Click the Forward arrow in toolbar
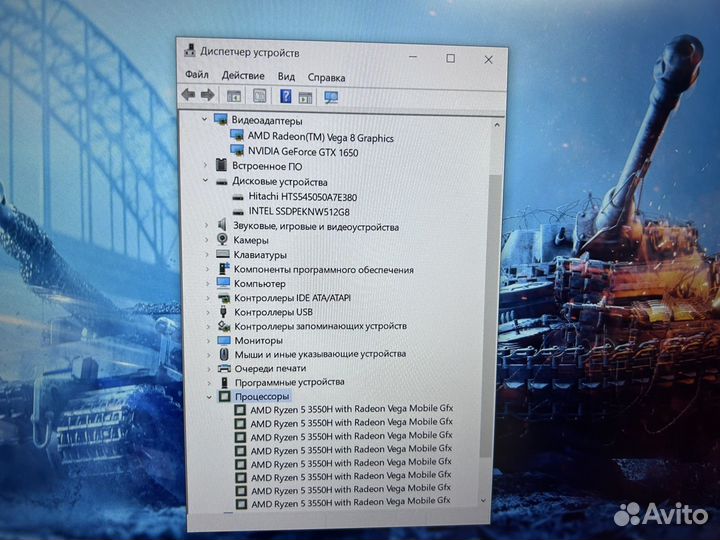The width and height of the screenshot is (720, 540). click(208, 95)
